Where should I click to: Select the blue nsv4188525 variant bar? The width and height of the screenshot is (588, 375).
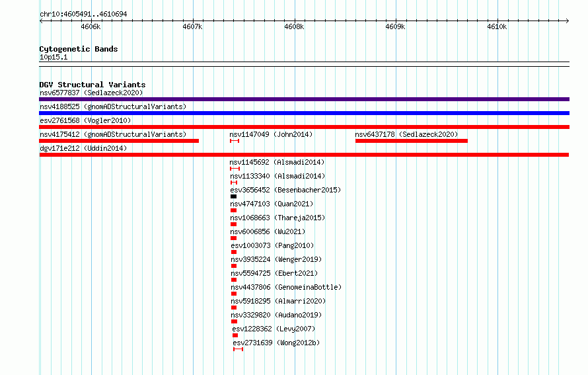[304, 113]
